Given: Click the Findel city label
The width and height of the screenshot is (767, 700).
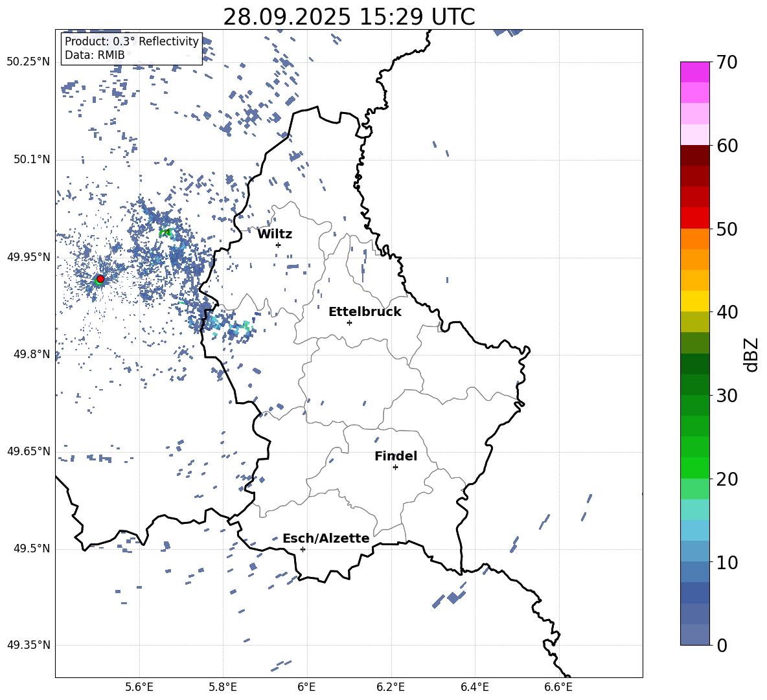Looking at the screenshot, I should coord(396,456).
